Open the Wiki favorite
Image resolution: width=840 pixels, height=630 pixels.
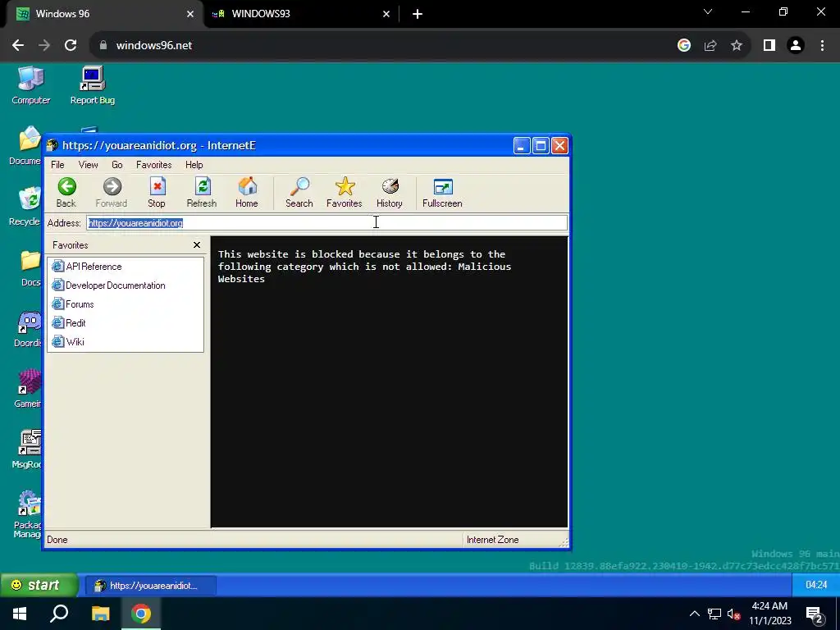[x=68, y=341]
